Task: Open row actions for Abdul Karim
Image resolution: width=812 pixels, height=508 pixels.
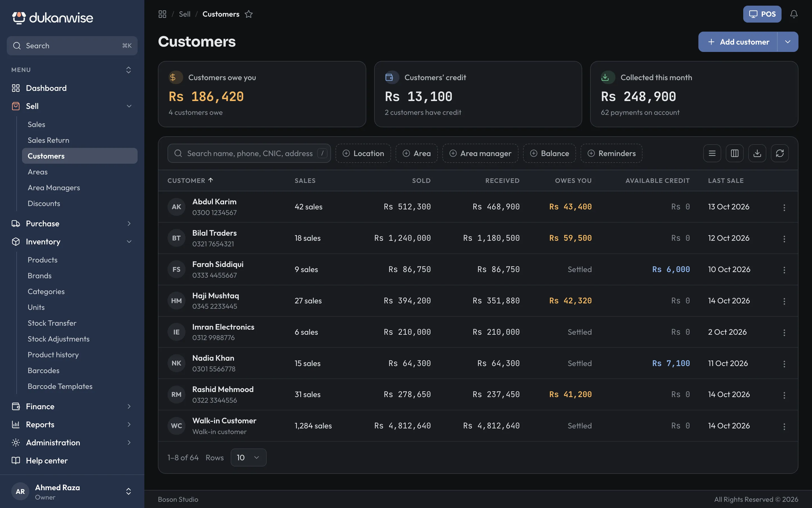Action: click(784, 207)
